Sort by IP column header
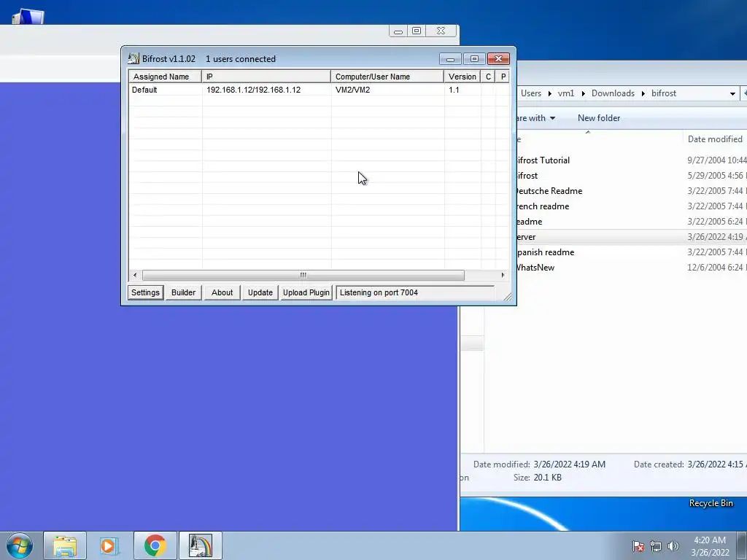The image size is (747, 560). (x=266, y=76)
